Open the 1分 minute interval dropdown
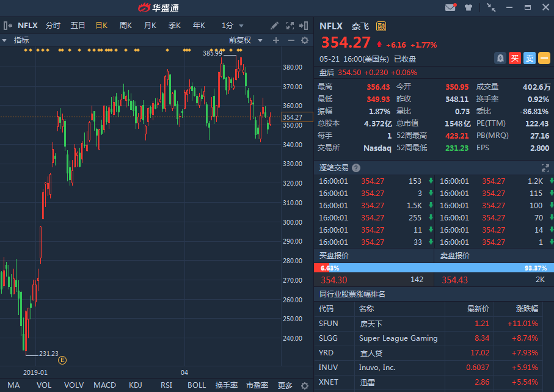The image size is (554, 392). (x=233, y=26)
